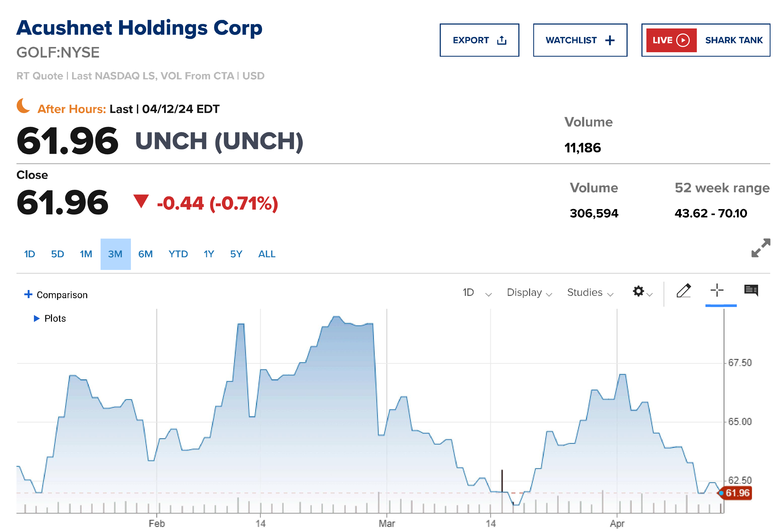Click the Export share button
782x532 pixels.
coord(479,40)
